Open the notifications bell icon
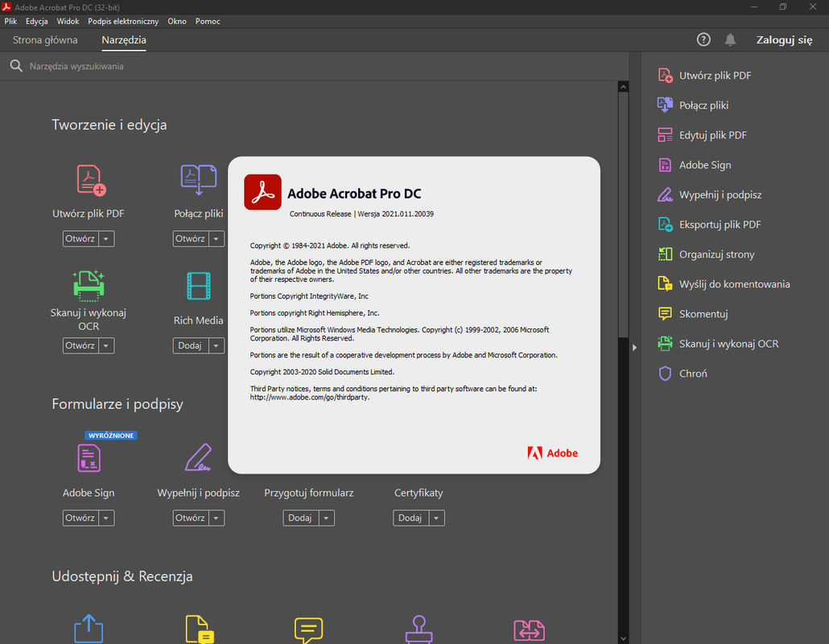The height and width of the screenshot is (644, 829). (730, 39)
